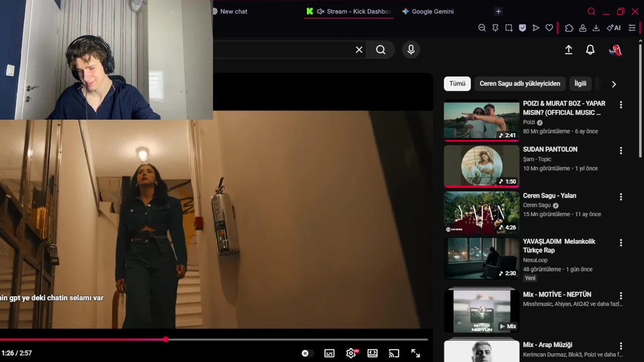Viewport: 644px width, 362px height.
Task: Click the 1:26 / 2:57 time display
Action: pos(17,353)
